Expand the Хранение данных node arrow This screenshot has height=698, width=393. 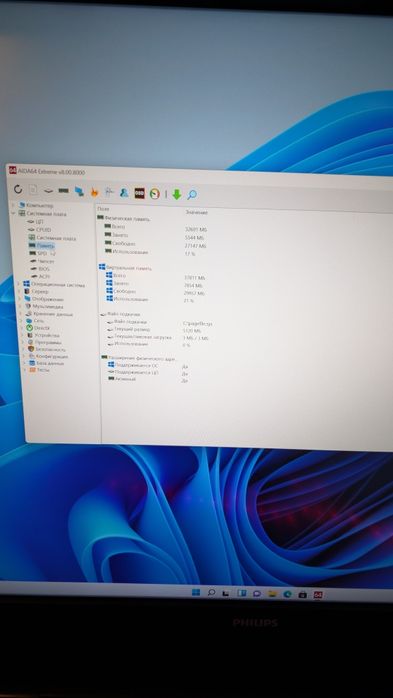(20, 313)
